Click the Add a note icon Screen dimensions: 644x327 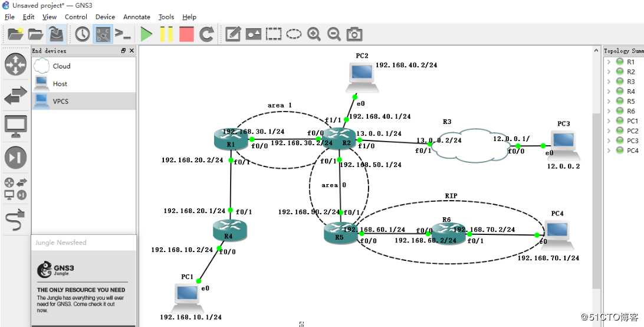click(x=233, y=34)
